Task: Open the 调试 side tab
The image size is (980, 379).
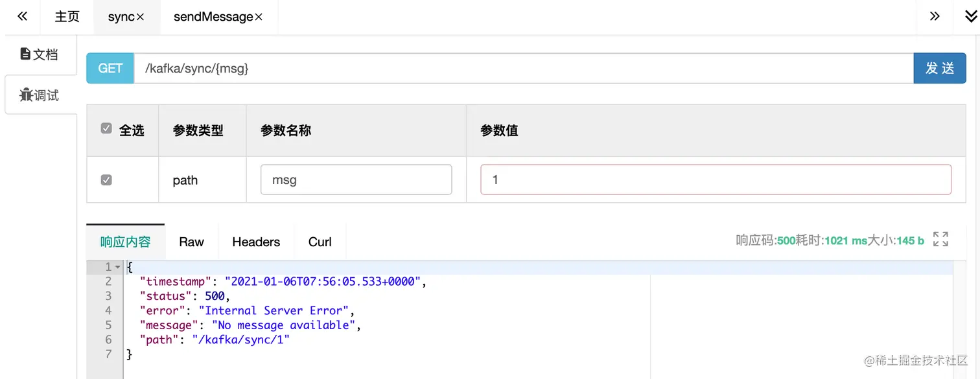Action: click(40, 95)
